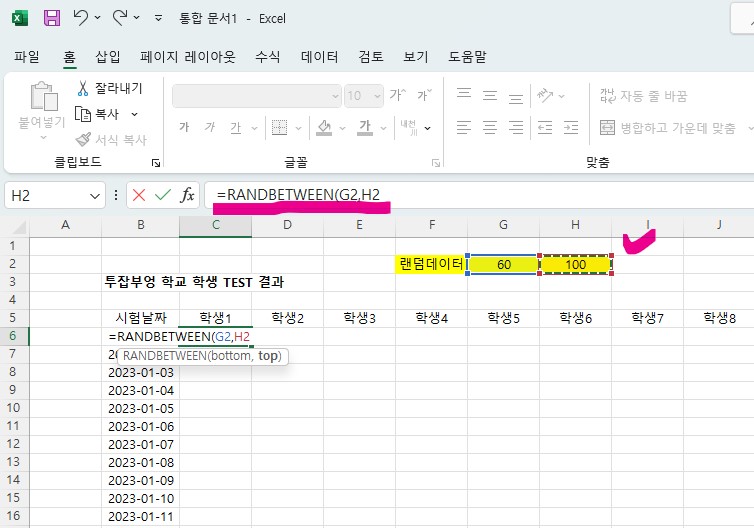The width and height of the screenshot is (754, 528).
Task: Click the font color 가 icon
Action: [x=365, y=127]
